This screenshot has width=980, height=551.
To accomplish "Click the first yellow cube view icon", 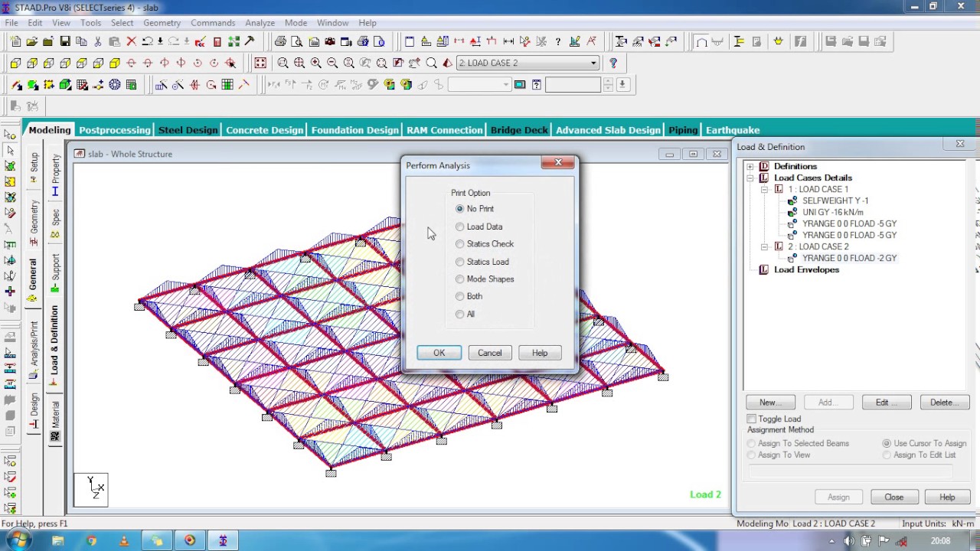I will point(15,63).
